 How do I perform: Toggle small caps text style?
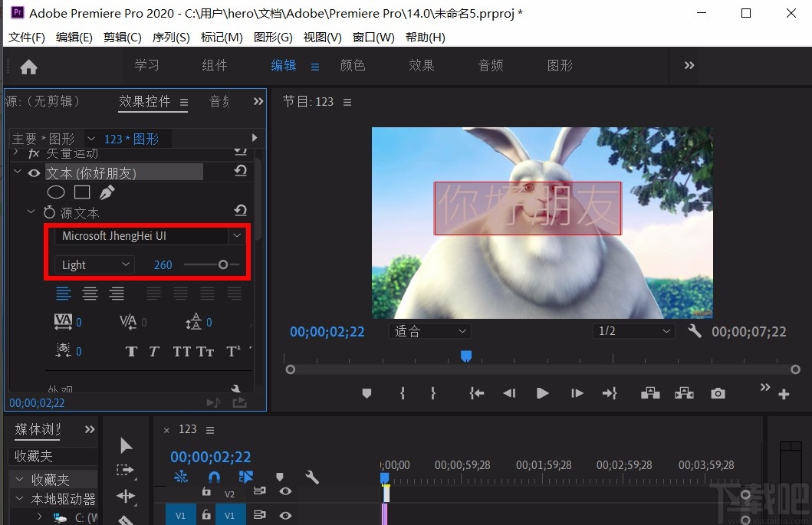click(205, 352)
